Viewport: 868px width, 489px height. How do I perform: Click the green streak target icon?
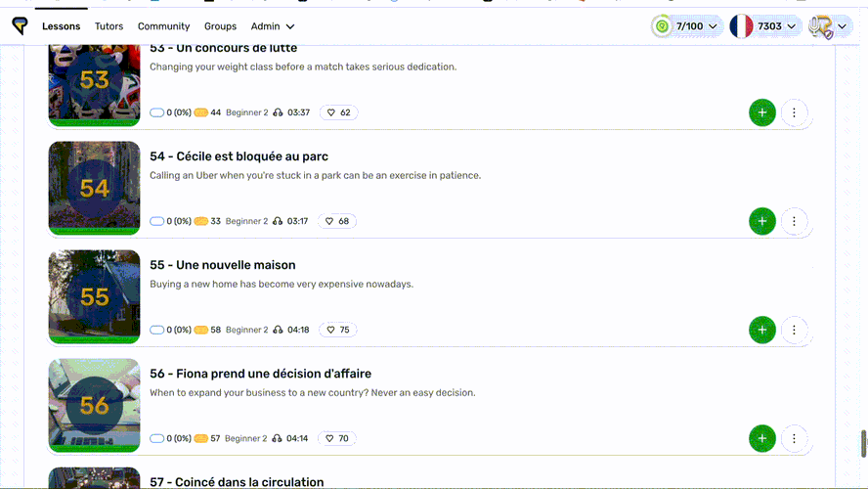click(x=662, y=26)
